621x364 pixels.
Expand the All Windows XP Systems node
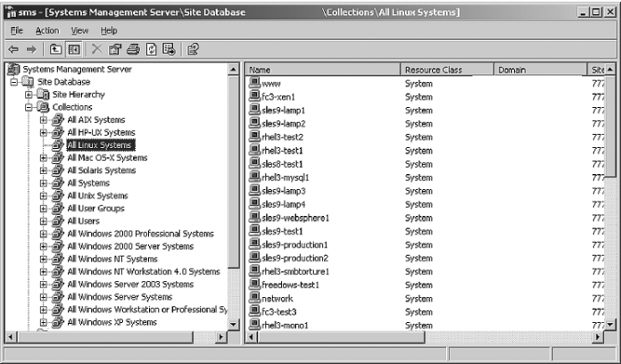(x=44, y=322)
